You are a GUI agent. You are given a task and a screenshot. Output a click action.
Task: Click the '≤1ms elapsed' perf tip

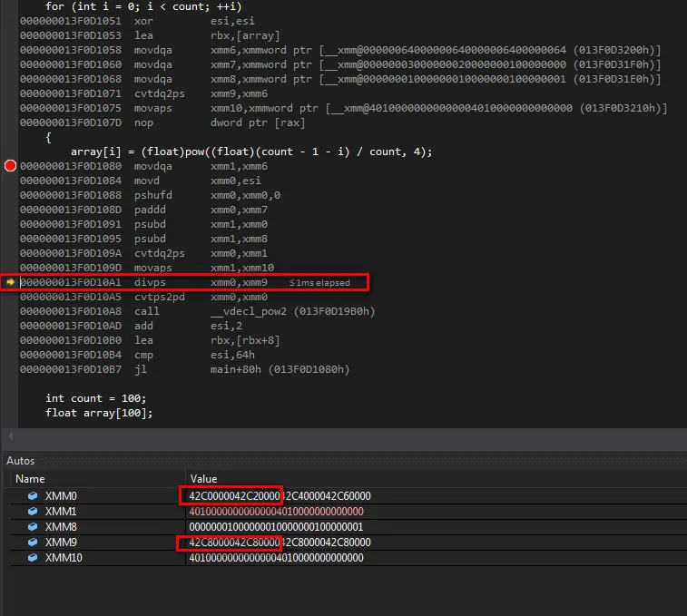[x=319, y=282]
